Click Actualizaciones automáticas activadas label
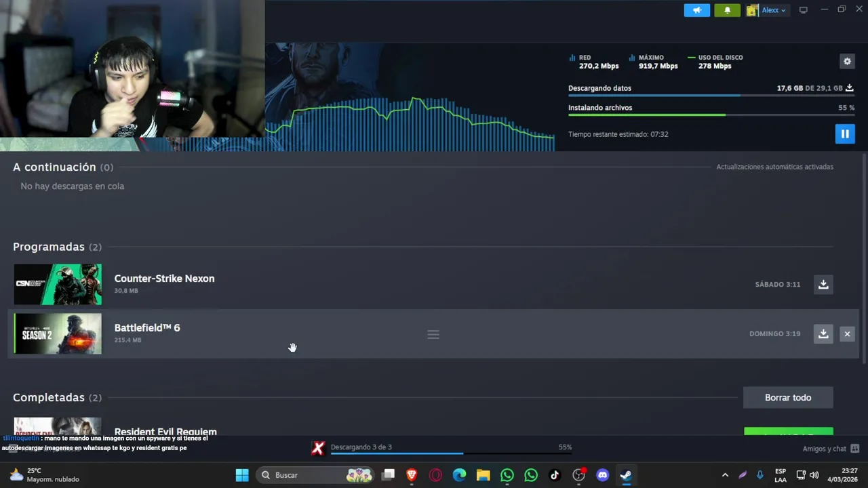The width and height of the screenshot is (868, 488). 775,167
